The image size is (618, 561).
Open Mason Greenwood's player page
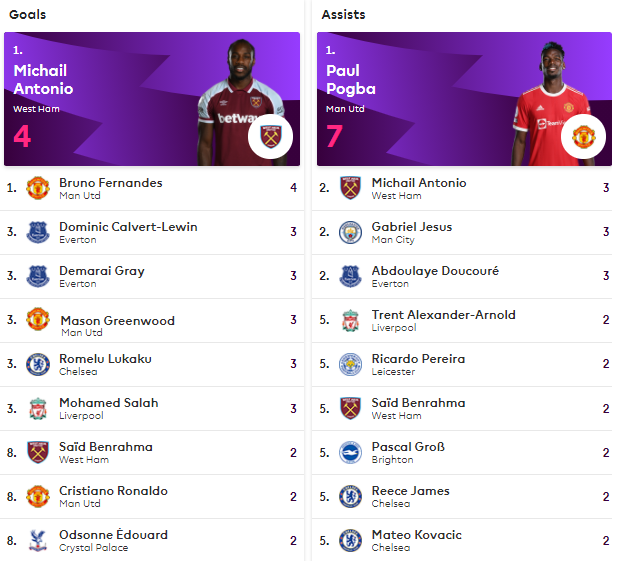tap(117, 321)
